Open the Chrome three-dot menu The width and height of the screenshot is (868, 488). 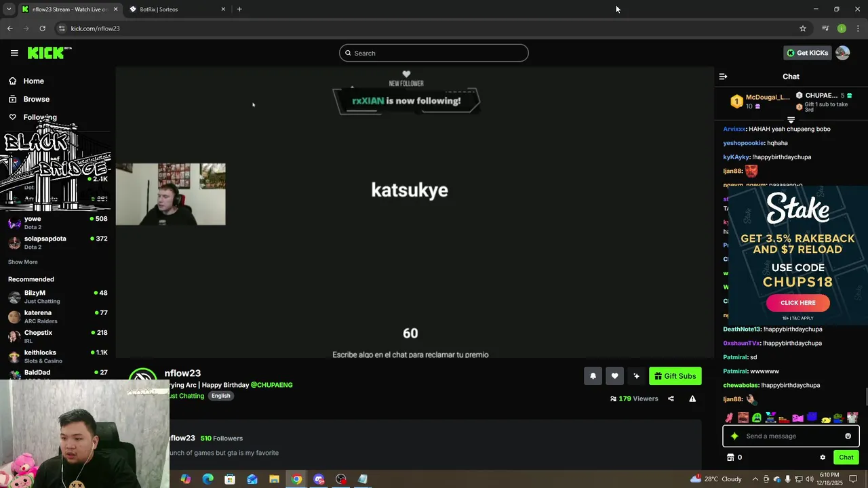[859, 28]
